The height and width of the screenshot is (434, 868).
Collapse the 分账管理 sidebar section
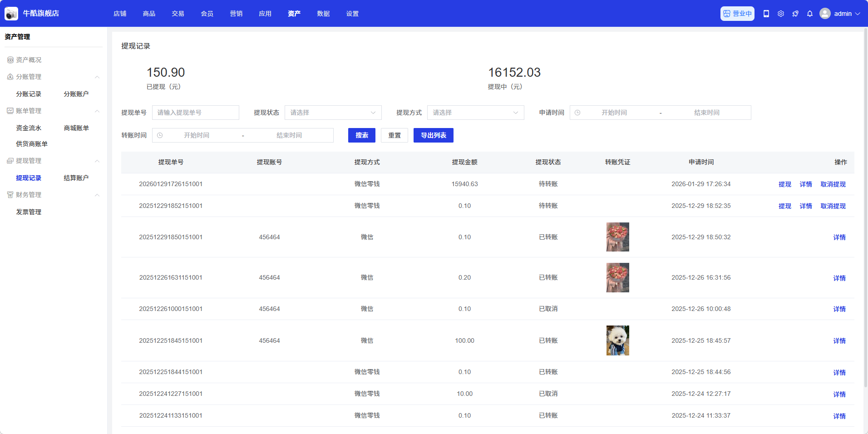[97, 77]
